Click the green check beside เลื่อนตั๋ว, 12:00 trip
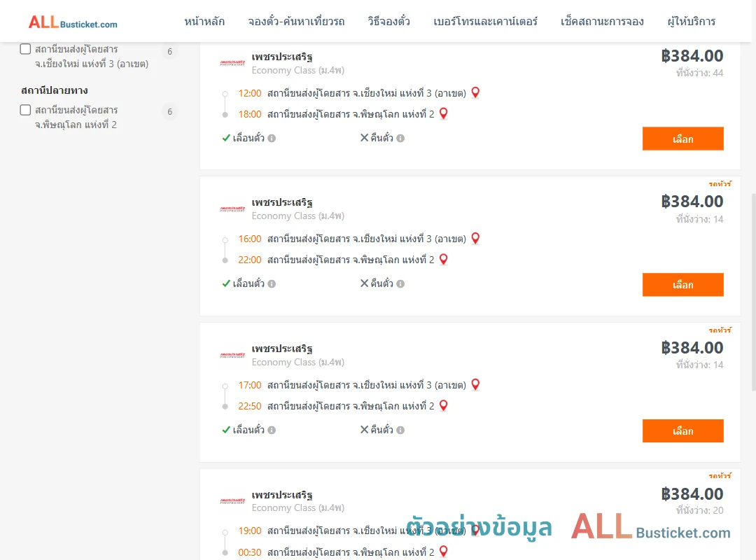 pyautogui.click(x=226, y=138)
